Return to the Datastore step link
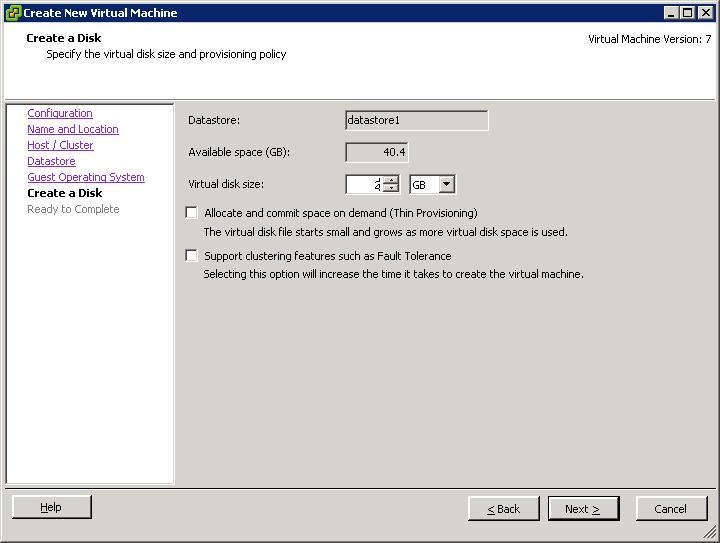This screenshot has width=720, height=543. click(x=51, y=161)
